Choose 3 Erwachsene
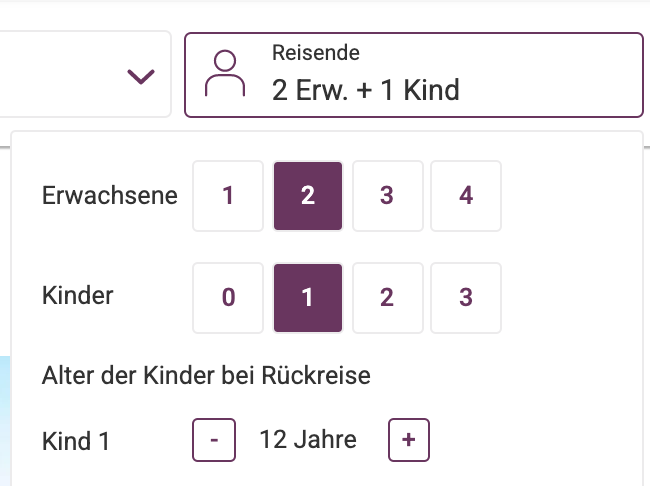This screenshot has height=486, width=650. pyautogui.click(x=388, y=196)
